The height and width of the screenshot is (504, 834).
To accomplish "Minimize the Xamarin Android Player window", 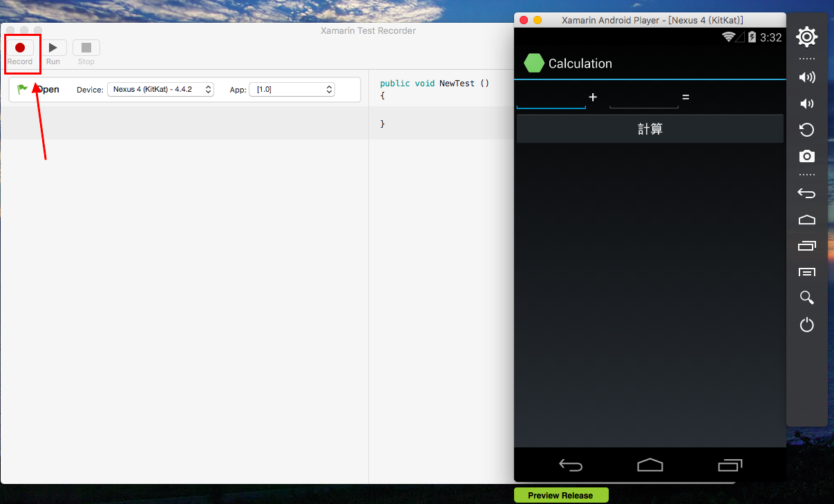I will click(x=538, y=20).
